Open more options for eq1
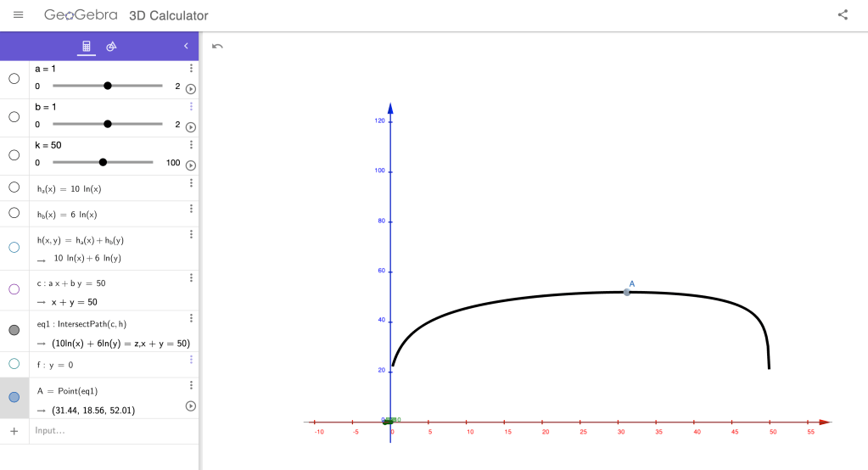The image size is (868, 470). [x=191, y=318]
